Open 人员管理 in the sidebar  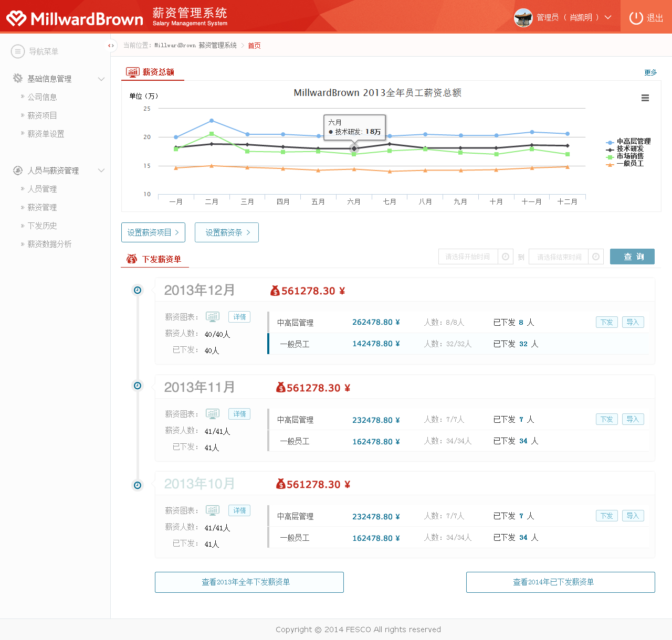[42, 189]
